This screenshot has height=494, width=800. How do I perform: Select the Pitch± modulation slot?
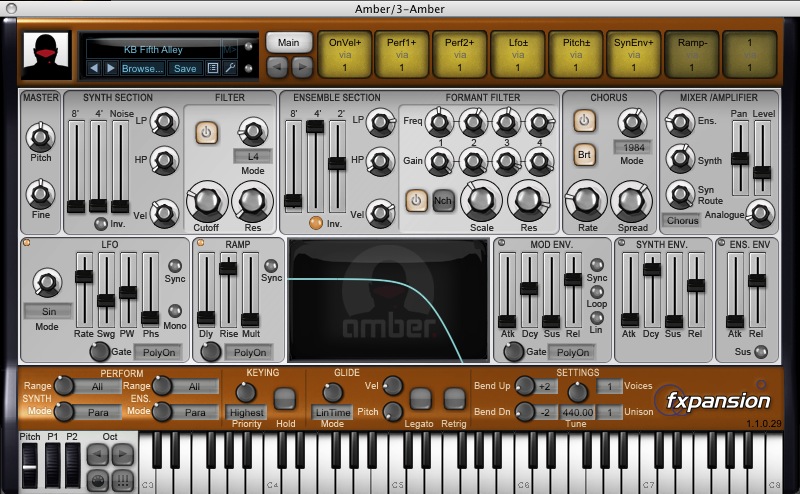pos(576,55)
